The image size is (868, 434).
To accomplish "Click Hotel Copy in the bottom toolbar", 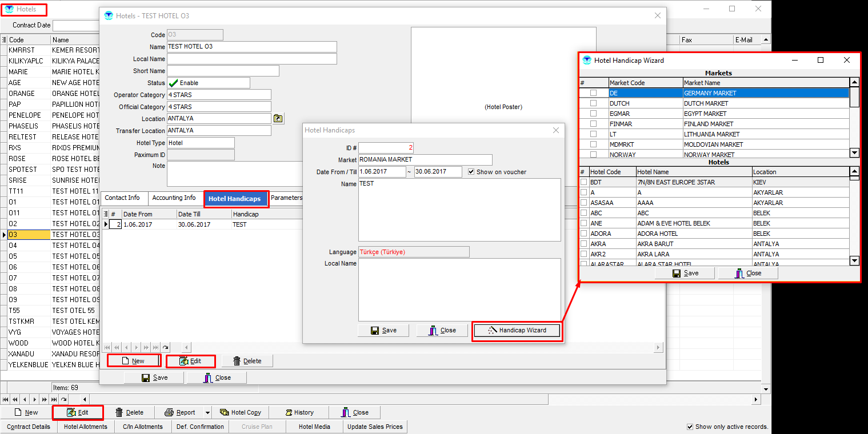I will 240,412.
